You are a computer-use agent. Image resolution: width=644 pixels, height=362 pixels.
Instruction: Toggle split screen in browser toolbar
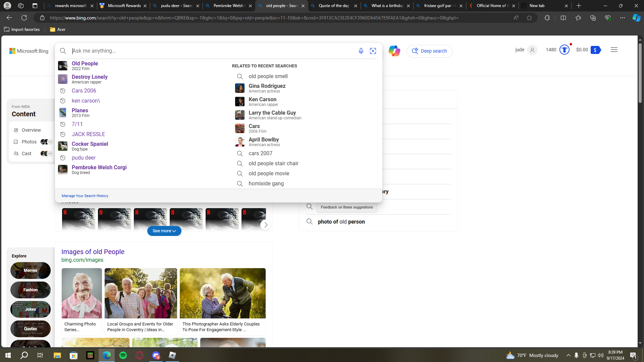click(x=563, y=18)
